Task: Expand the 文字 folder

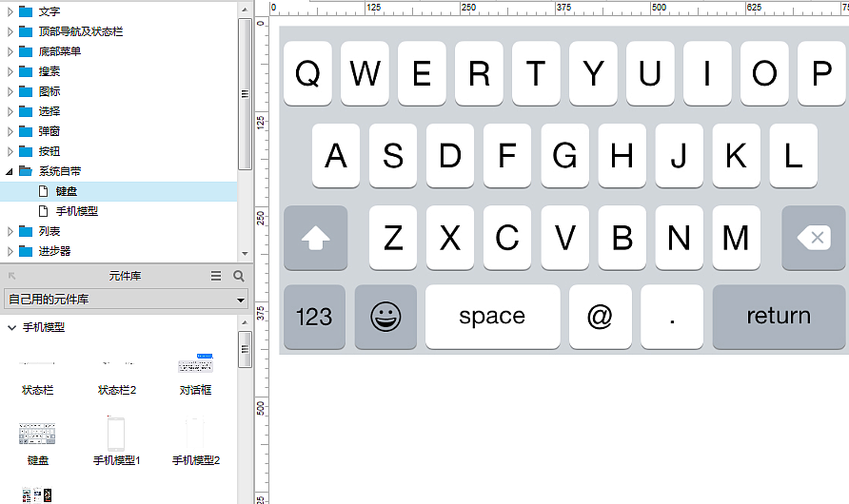Action: (x=10, y=11)
